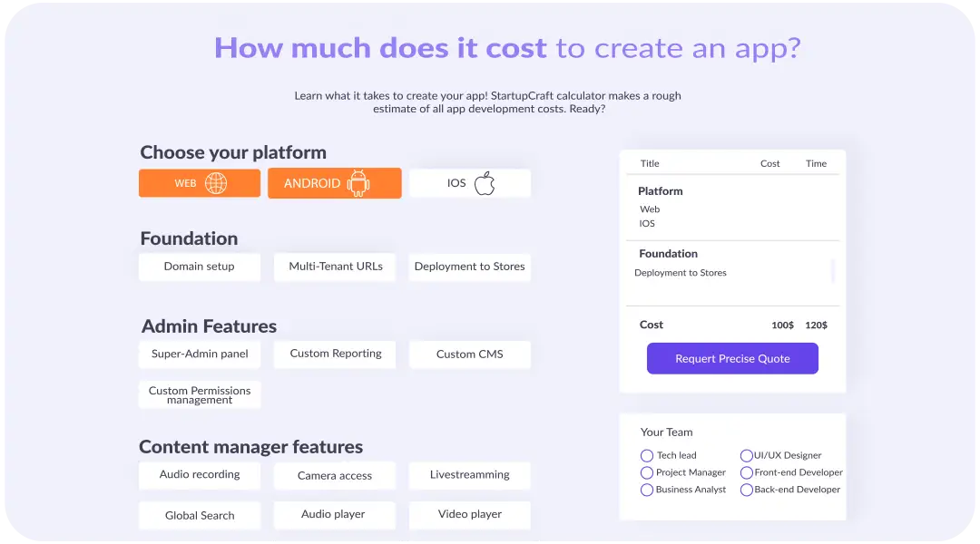Choose UI/UX Designer team member option
Screen dimensions: 980x544
click(x=747, y=455)
